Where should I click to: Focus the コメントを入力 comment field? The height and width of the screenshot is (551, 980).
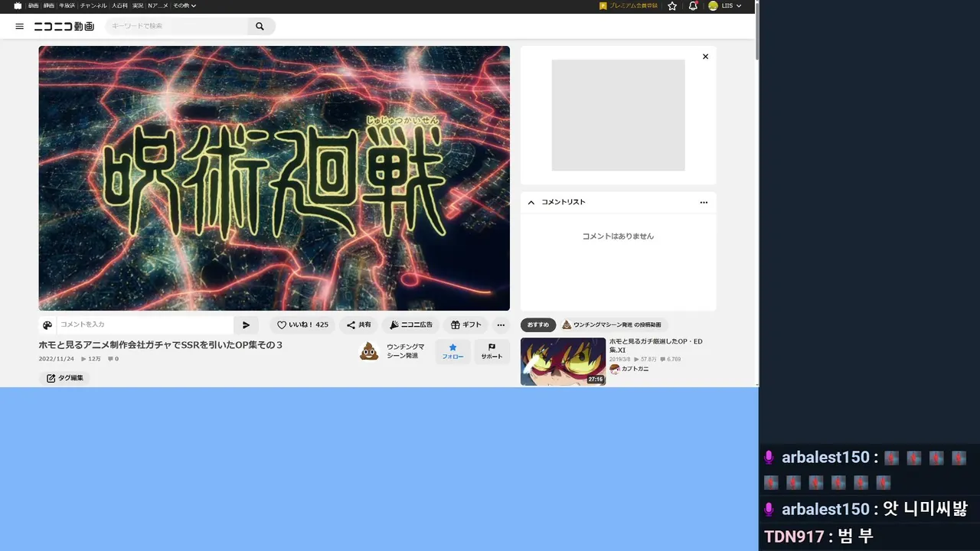tap(145, 325)
